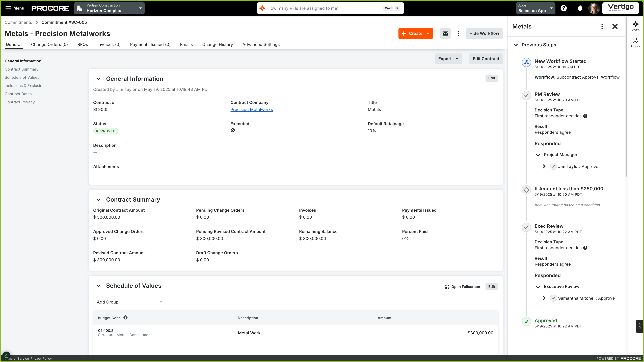Open Help via the question mark icon
The image size is (644, 362).
[563, 8]
